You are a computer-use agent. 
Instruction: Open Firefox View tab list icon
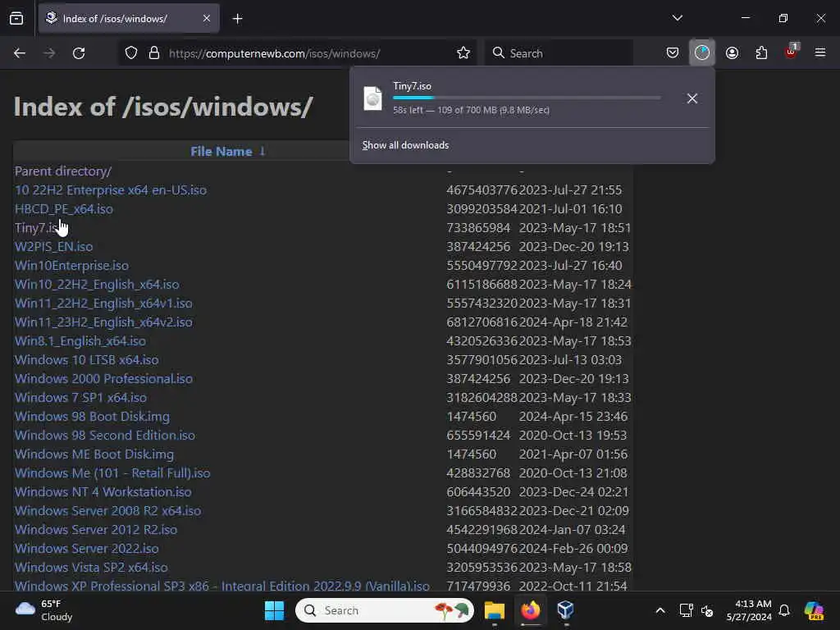tap(16, 19)
